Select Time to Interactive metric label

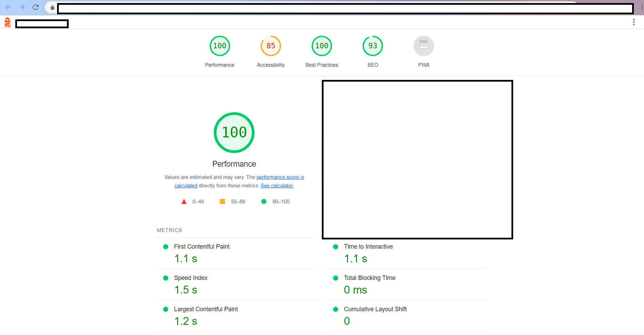pos(368,247)
